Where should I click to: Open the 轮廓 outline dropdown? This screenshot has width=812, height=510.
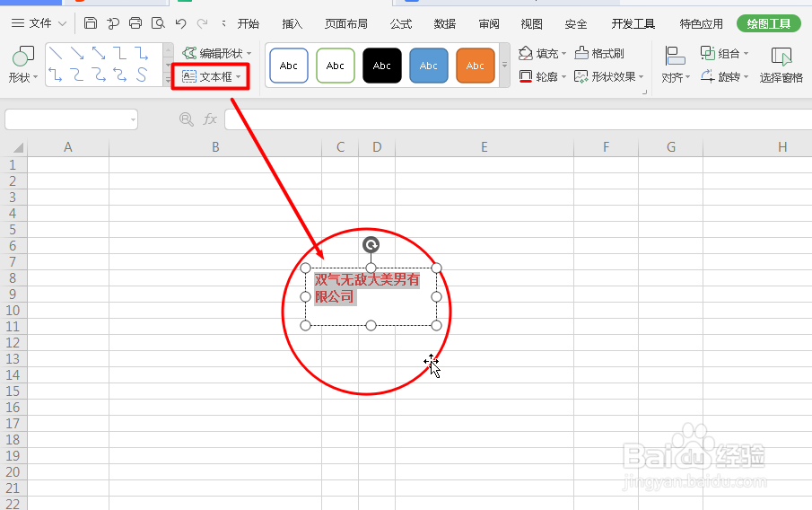coord(542,76)
